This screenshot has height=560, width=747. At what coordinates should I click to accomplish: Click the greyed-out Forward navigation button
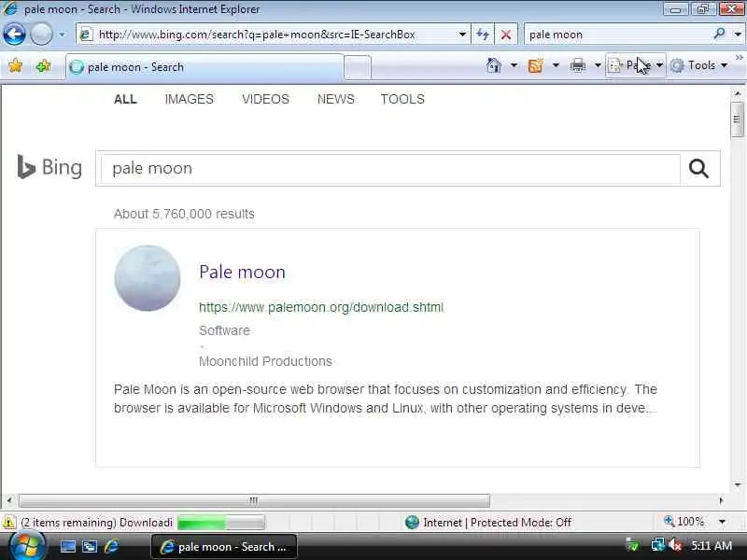click(41, 35)
